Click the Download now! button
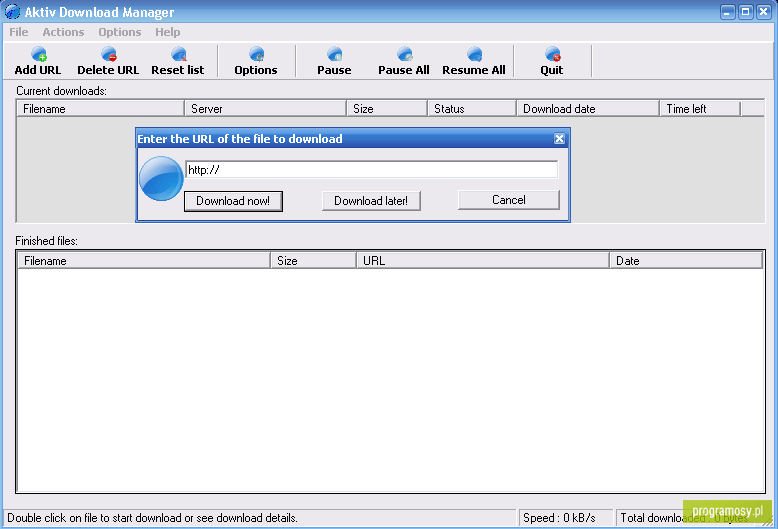This screenshot has width=778, height=529. (233, 201)
